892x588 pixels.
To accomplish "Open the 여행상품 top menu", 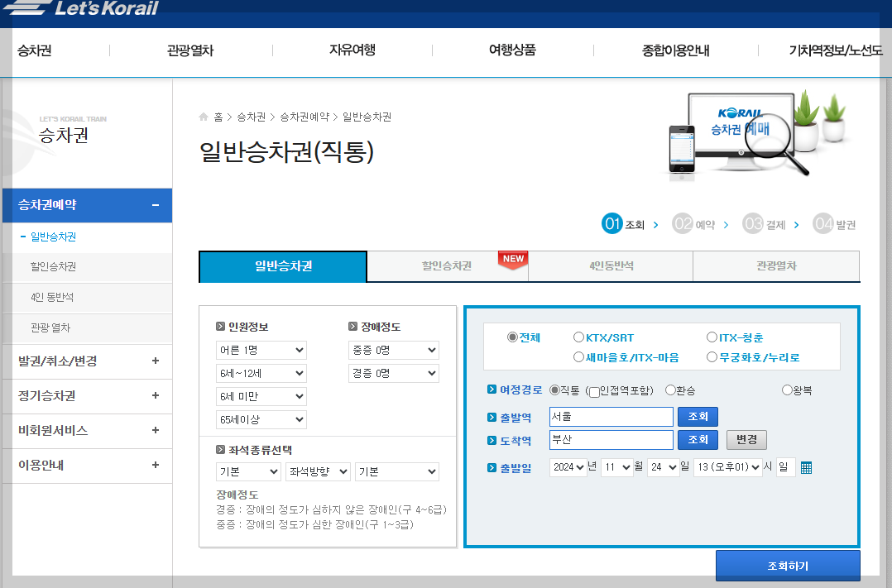I will [x=512, y=50].
